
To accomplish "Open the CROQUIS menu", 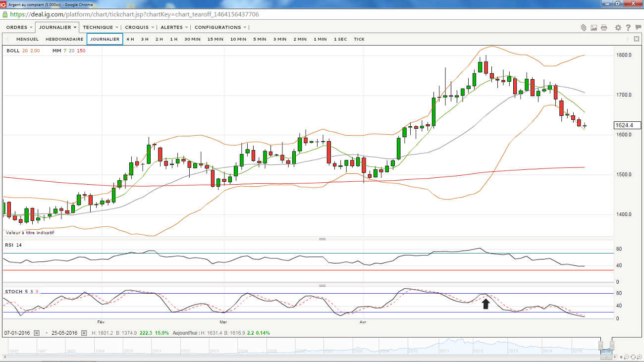I will point(140,27).
